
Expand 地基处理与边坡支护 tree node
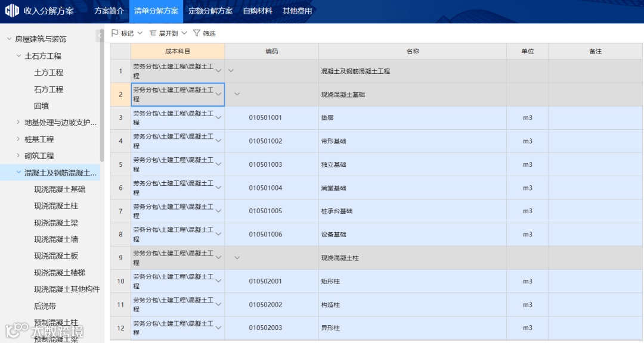pos(18,122)
